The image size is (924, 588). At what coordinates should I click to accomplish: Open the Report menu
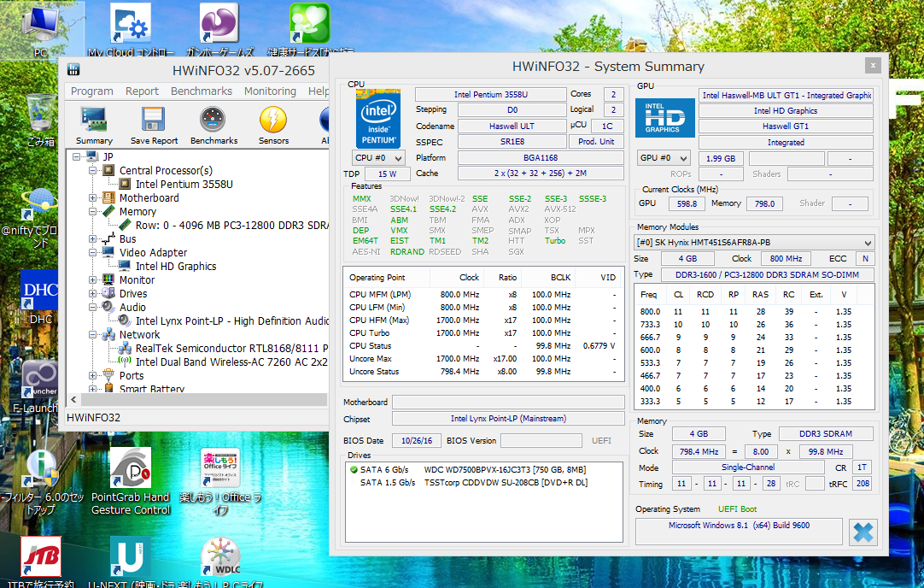click(x=142, y=91)
